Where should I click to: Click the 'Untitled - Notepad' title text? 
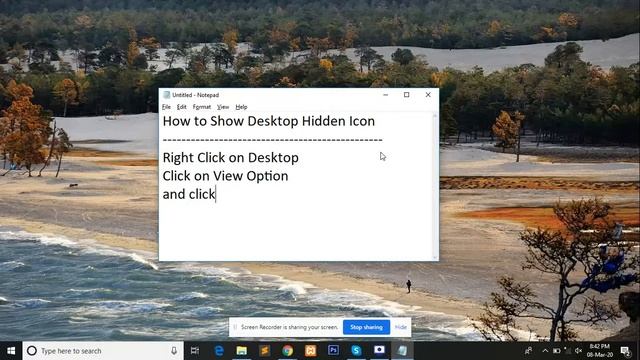(x=196, y=95)
